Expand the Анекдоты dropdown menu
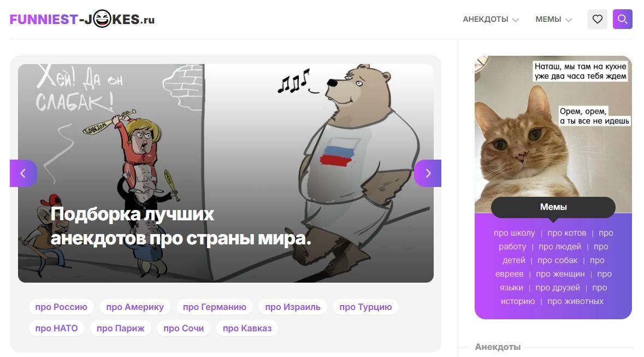This screenshot has height=357, width=644. (491, 19)
